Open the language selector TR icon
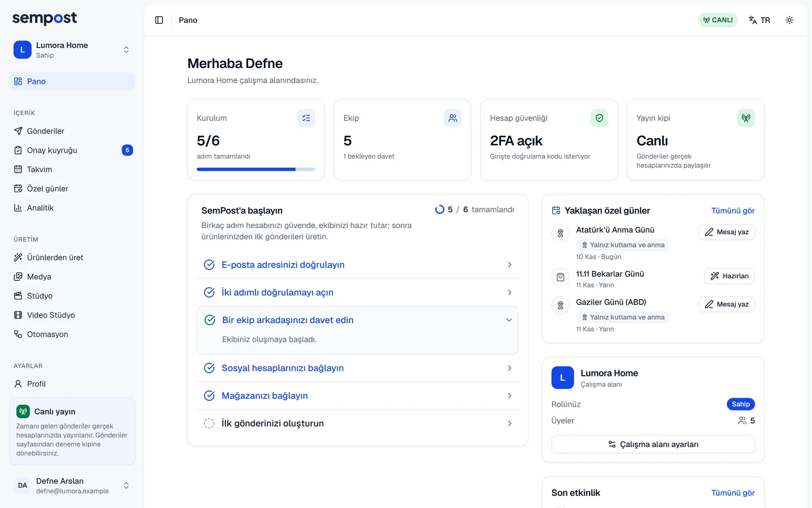812x508 pixels. [x=759, y=20]
